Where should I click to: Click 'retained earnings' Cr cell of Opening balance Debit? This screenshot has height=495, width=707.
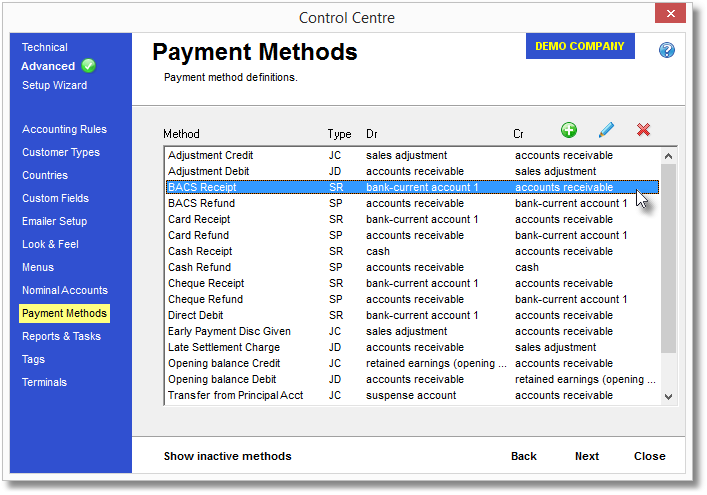point(585,380)
